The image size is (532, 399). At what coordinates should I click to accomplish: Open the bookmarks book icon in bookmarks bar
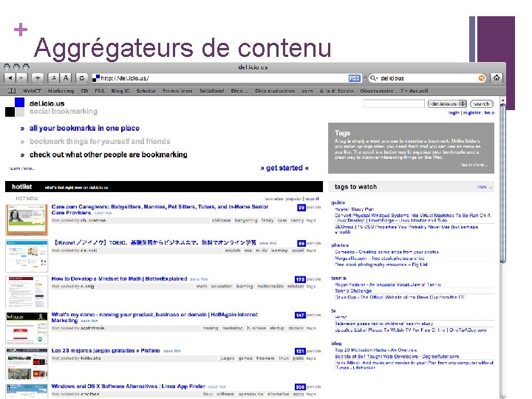click(x=12, y=91)
